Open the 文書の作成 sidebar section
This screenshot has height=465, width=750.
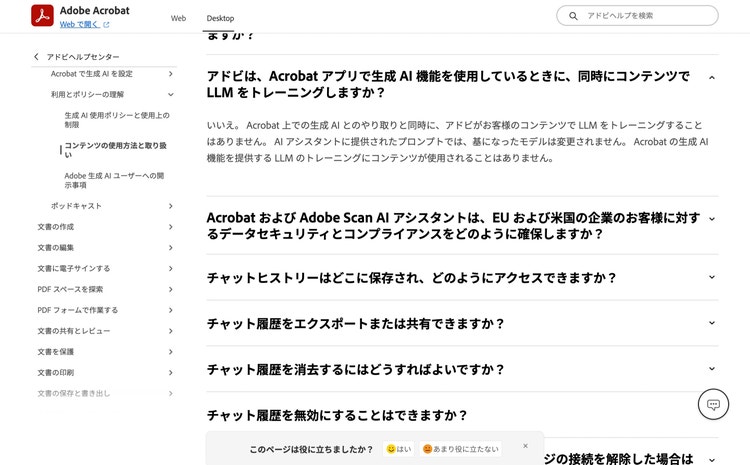(x=55, y=227)
